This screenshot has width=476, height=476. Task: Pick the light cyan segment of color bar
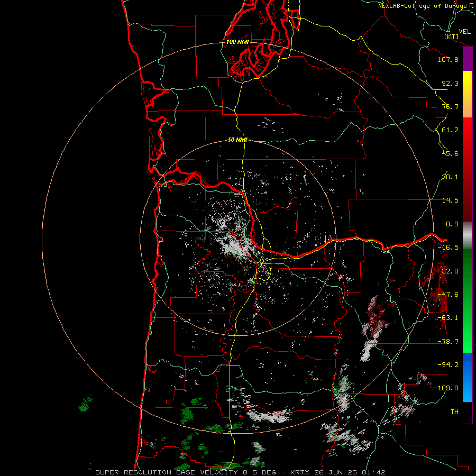(467, 391)
